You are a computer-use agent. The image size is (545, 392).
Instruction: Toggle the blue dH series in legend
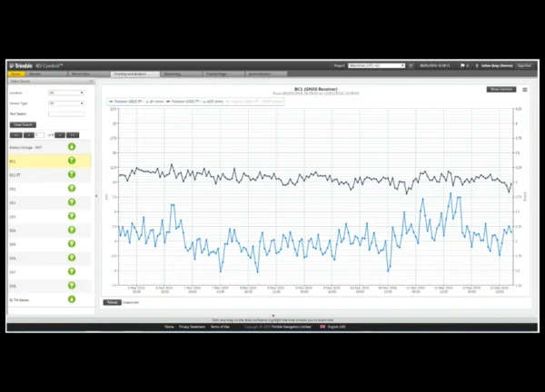(136, 102)
